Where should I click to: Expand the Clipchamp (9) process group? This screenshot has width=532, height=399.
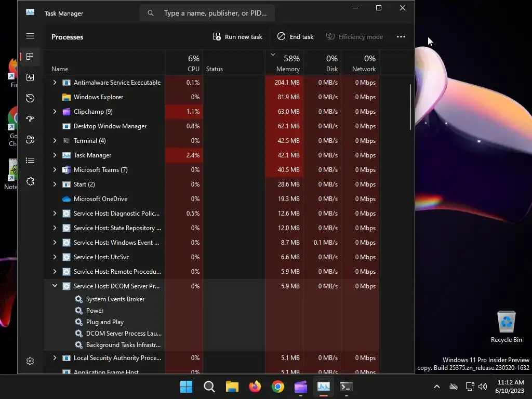coord(55,112)
